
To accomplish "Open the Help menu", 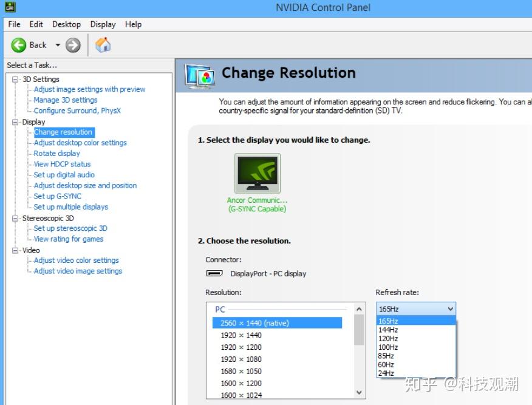I will (x=134, y=24).
